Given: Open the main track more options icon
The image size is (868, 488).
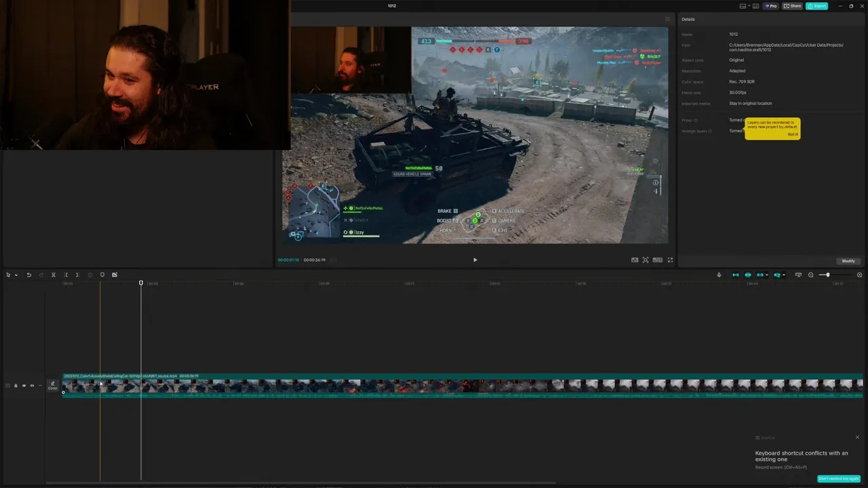Looking at the screenshot, I should (x=40, y=386).
